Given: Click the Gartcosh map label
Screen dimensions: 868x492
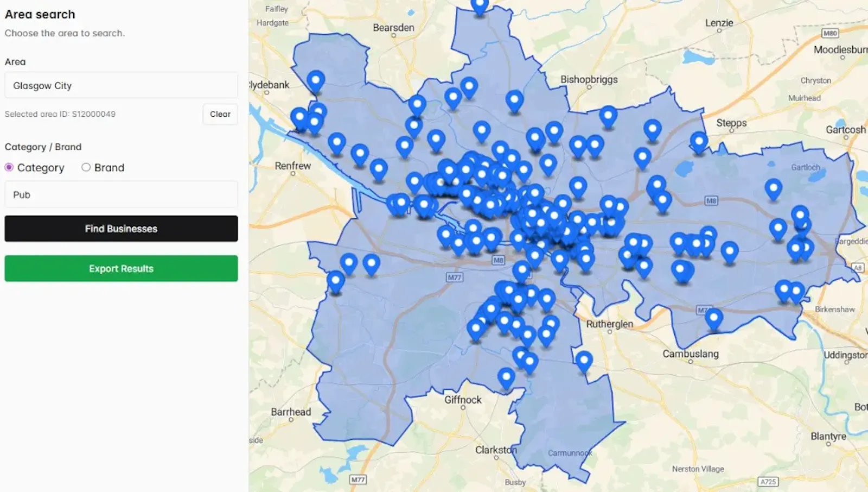Looking at the screenshot, I should point(846,130).
